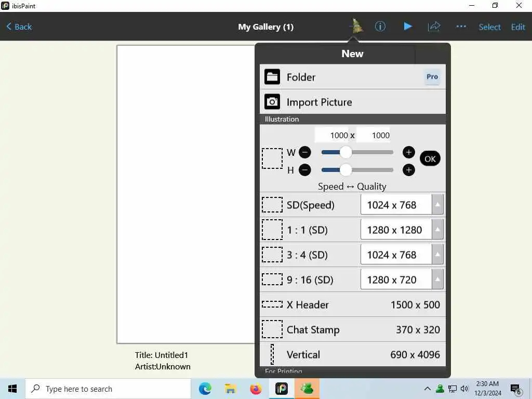
Task: Show hidden system tray icons
Action: coord(428,389)
